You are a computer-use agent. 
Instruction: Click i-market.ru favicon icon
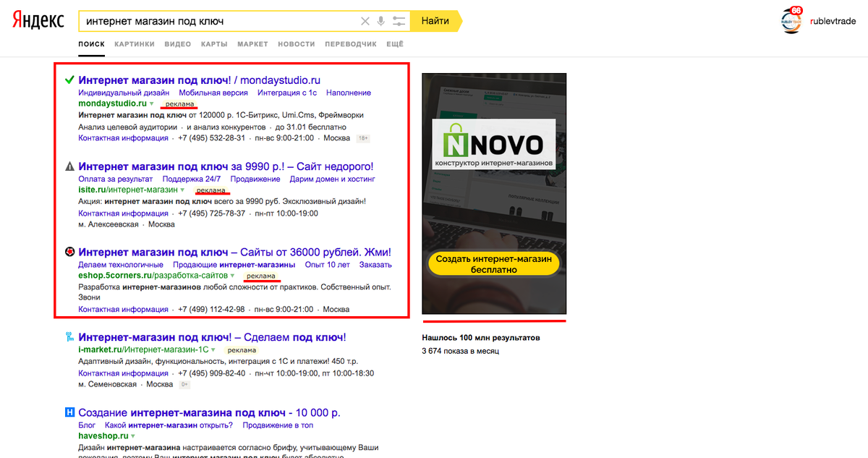(69, 336)
